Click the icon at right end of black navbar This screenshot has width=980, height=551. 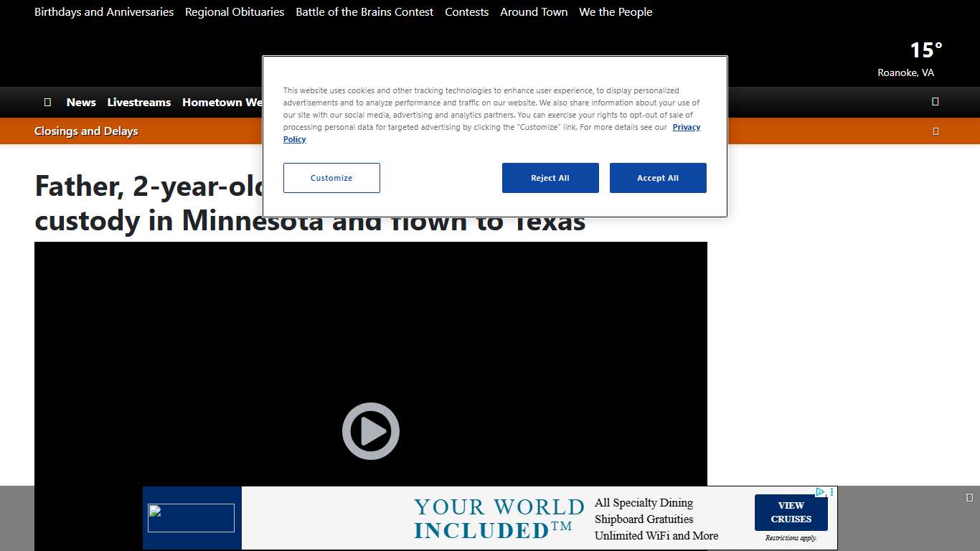point(935,102)
